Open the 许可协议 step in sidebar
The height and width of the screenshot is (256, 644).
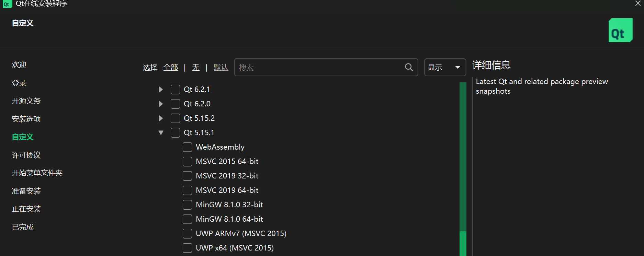coord(26,155)
